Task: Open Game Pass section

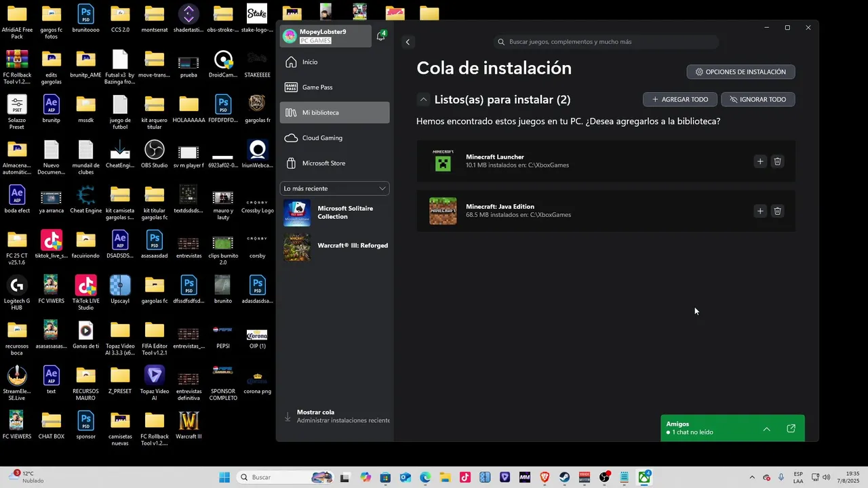Action: [335, 87]
